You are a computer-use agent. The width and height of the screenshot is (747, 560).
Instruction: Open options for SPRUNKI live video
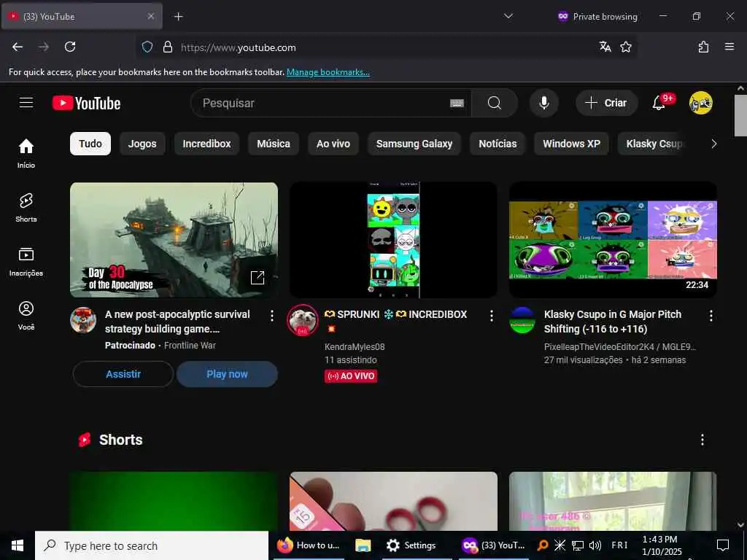(x=492, y=315)
